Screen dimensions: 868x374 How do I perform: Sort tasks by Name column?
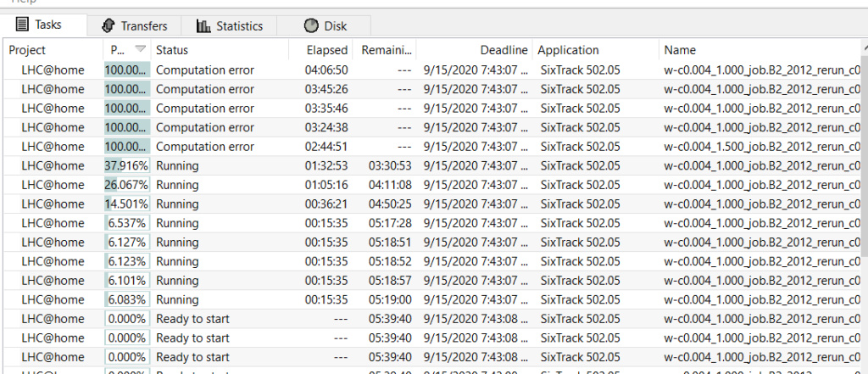coord(759,50)
